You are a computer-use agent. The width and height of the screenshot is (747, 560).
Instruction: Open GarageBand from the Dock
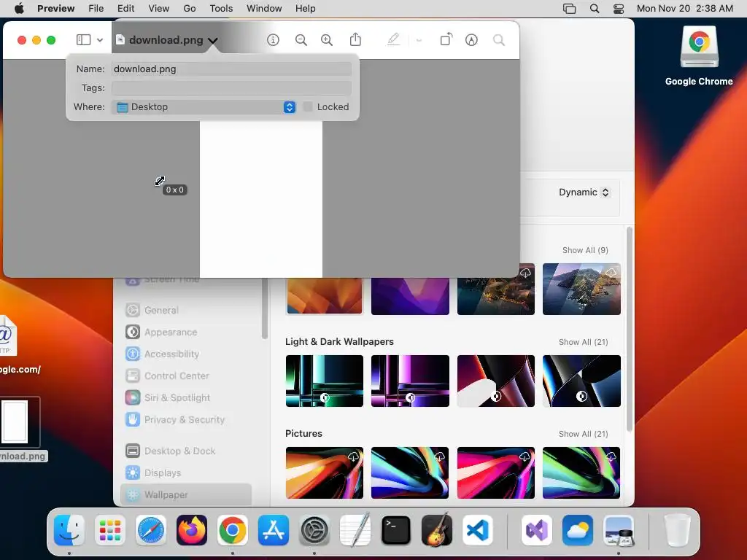(x=437, y=530)
